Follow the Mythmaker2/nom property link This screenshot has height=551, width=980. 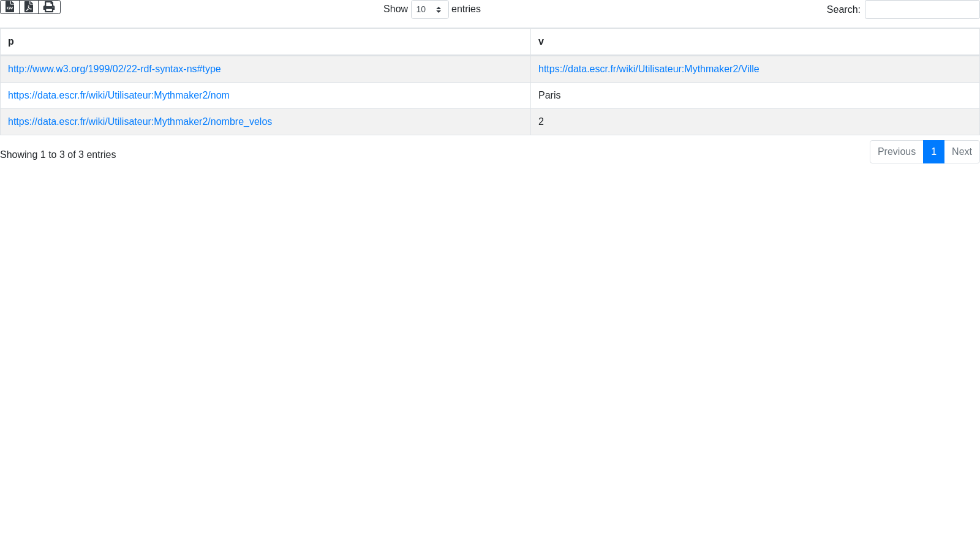pyautogui.click(x=118, y=96)
